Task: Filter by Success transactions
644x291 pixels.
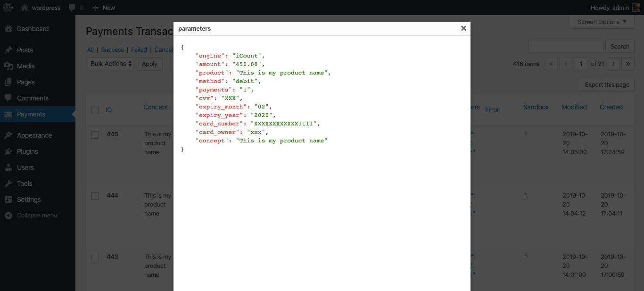Action: (112, 50)
